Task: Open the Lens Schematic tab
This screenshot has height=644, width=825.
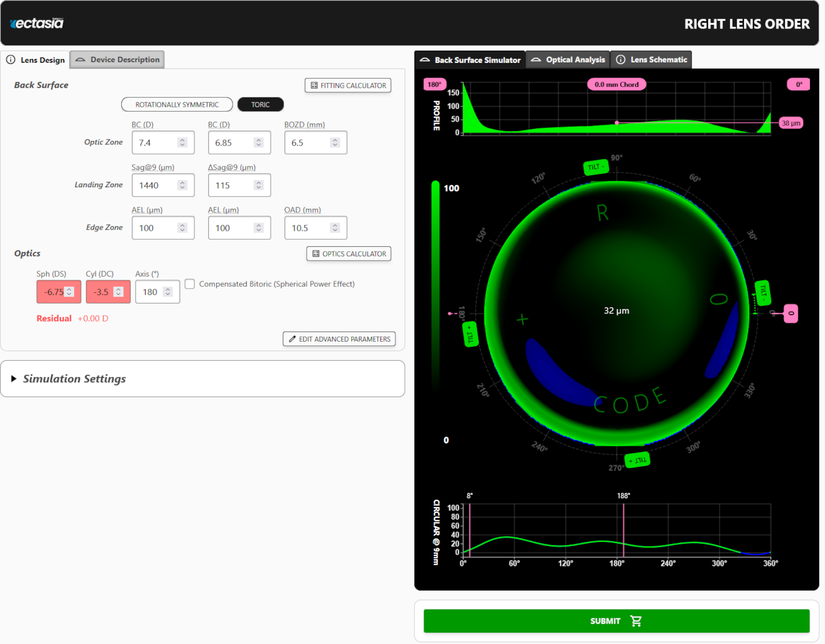Action: click(x=651, y=60)
